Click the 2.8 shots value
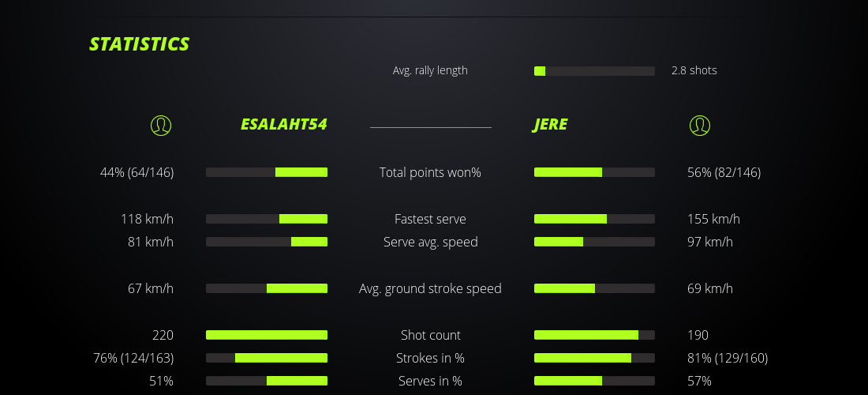This screenshot has width=868, height=395. click(694, 70)
